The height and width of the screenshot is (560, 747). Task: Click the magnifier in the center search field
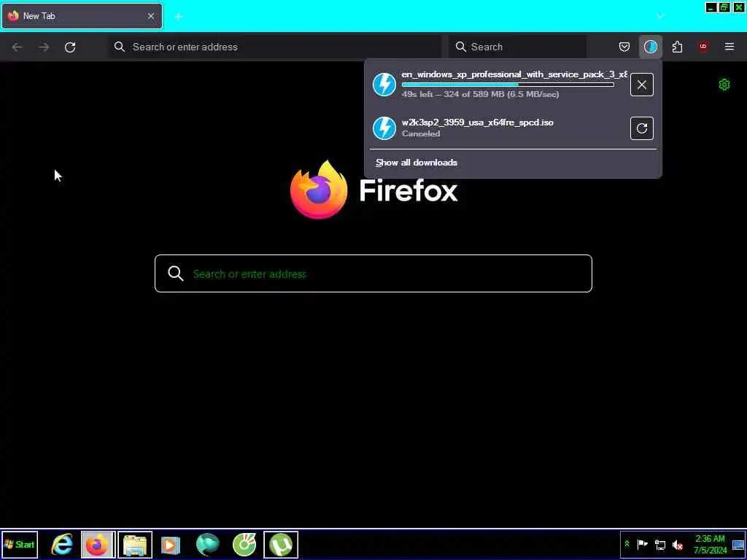click(x=176, y=273)
